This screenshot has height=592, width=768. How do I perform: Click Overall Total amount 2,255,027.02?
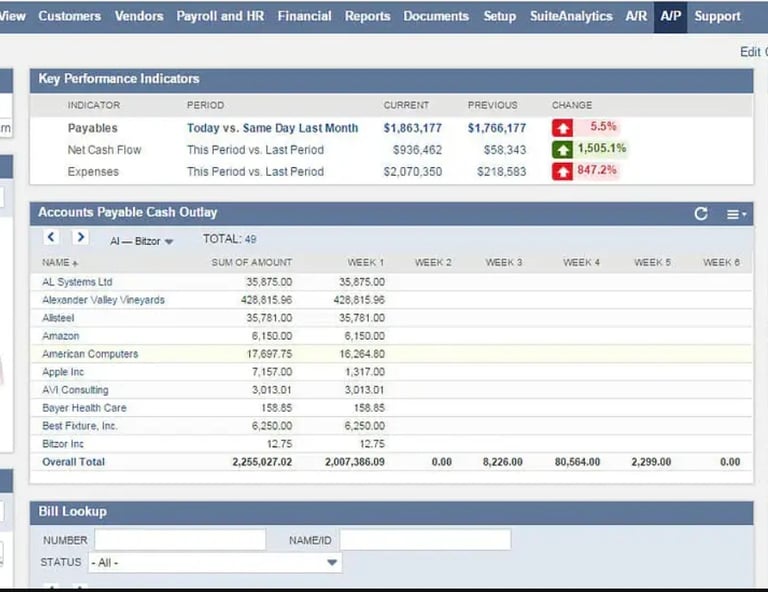(262, 462)
